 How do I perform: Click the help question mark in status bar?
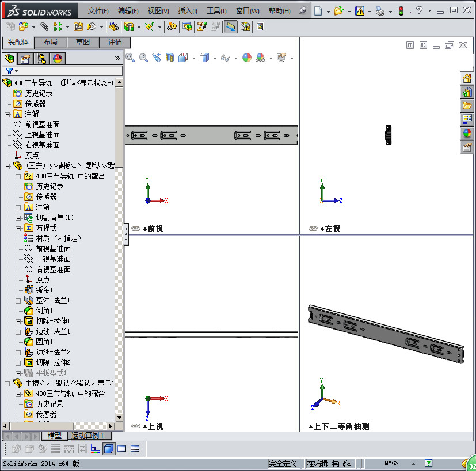pos(428,463)
